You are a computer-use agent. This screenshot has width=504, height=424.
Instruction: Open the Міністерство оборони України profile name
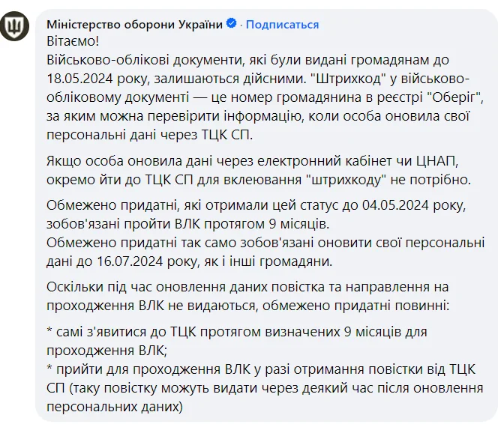[x=134, y=25]
